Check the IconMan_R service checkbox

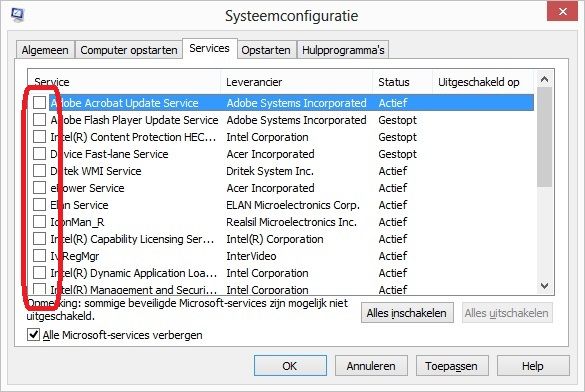(x=39, y=222)
